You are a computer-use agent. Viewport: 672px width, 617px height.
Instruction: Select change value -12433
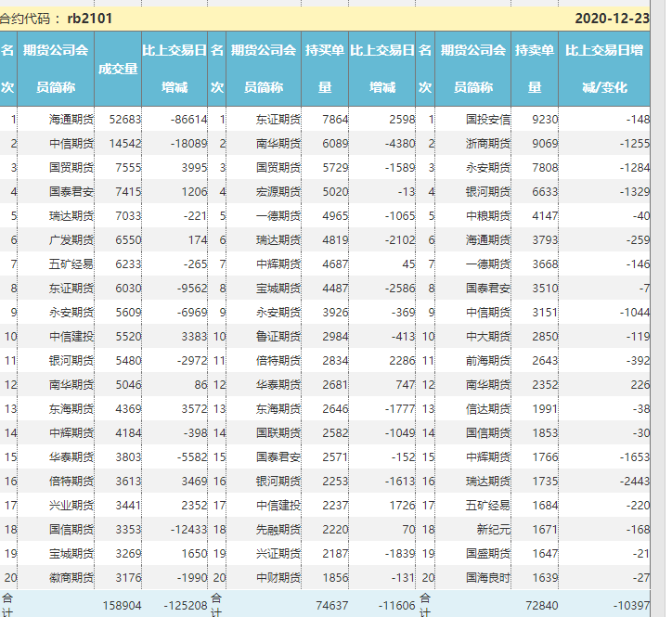click(188, 529)
